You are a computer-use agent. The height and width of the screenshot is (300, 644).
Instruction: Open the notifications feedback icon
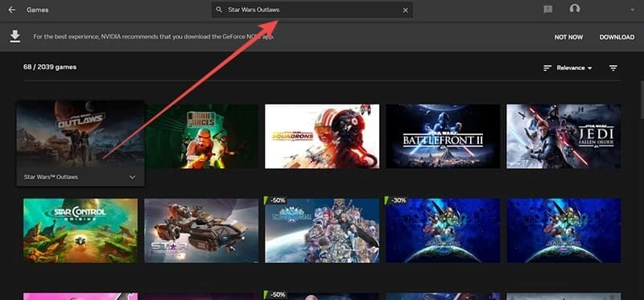tap(548, 10)
